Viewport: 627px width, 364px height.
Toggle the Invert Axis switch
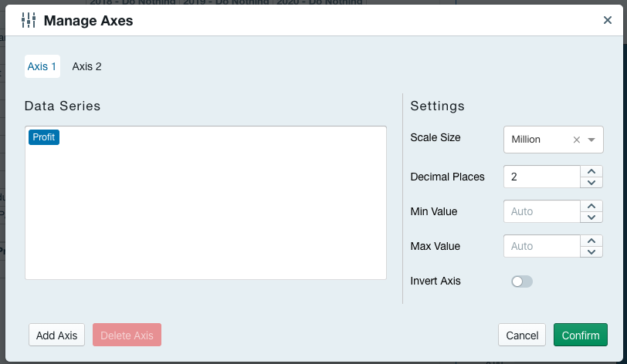point(522,281)
